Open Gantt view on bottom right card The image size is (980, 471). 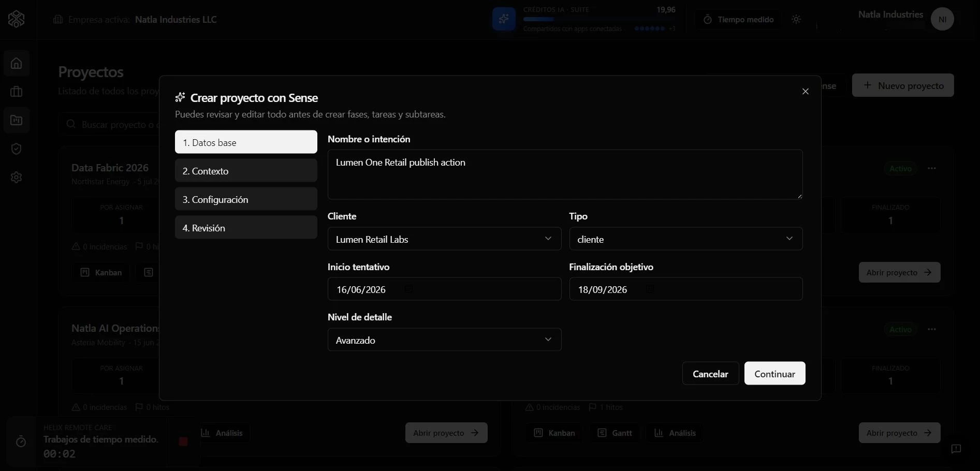tap(614, 433)
